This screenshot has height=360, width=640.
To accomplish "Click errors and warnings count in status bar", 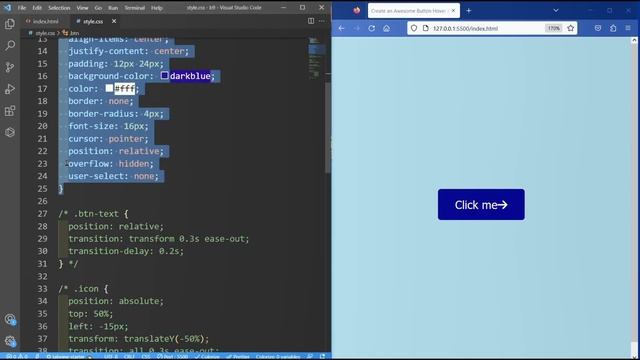I will coord(17,357).
